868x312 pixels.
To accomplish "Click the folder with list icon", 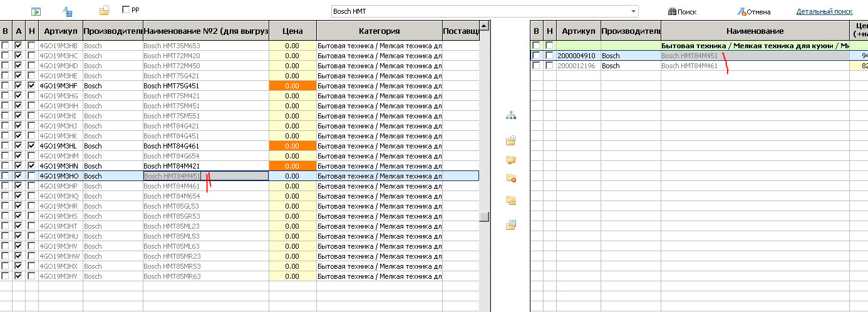I will point(511,225).
